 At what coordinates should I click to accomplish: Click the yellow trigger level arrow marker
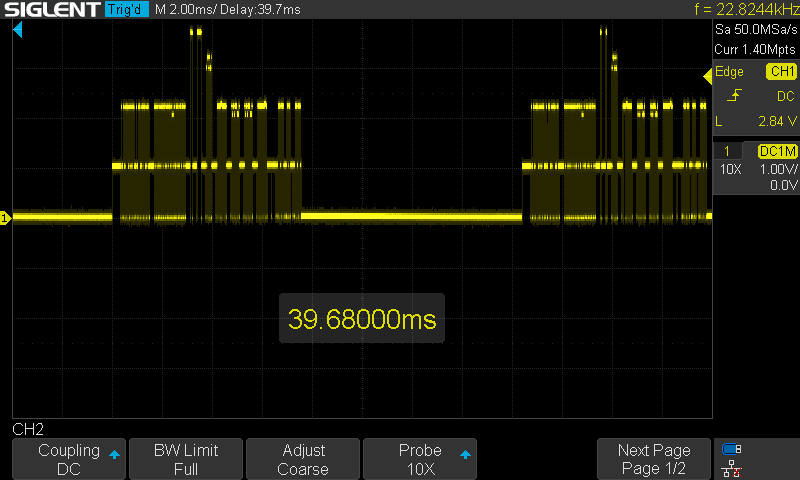(708, 77)
